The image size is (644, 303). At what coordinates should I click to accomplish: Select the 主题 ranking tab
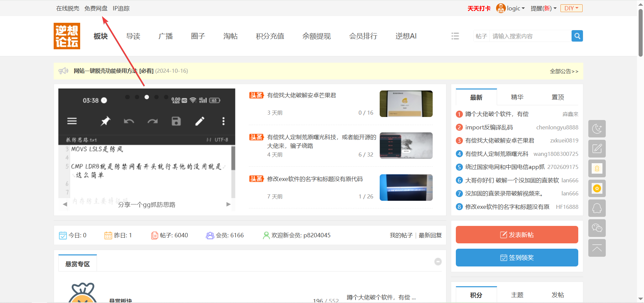(x=517, y=295)
